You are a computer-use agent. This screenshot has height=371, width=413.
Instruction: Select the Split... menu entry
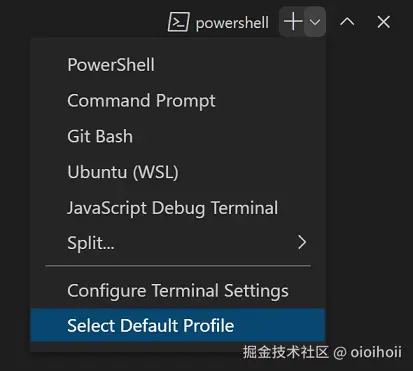coord(177,242)
